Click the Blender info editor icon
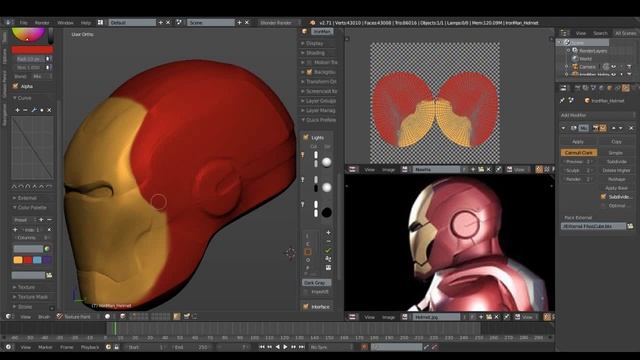The width and height of the screenshot is (640, 360). (8, 22)
